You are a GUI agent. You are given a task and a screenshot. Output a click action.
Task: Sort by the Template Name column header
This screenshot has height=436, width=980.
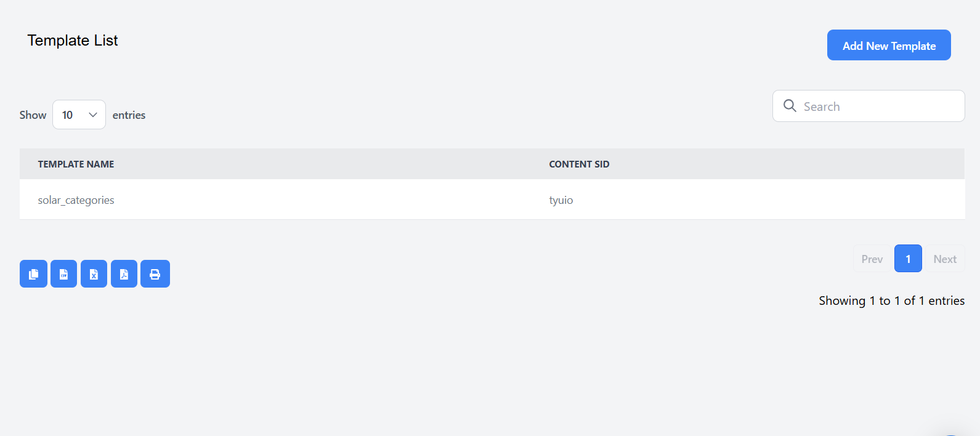(x=76, y=164)
